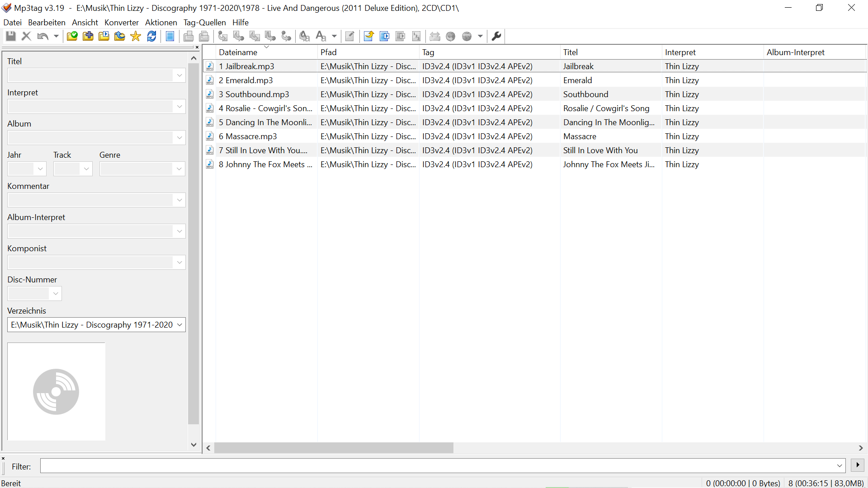The height and width of the screenshot is (488, 868).
Task: Click the Load playlist folder icon
Action: [x=104, y=36]
